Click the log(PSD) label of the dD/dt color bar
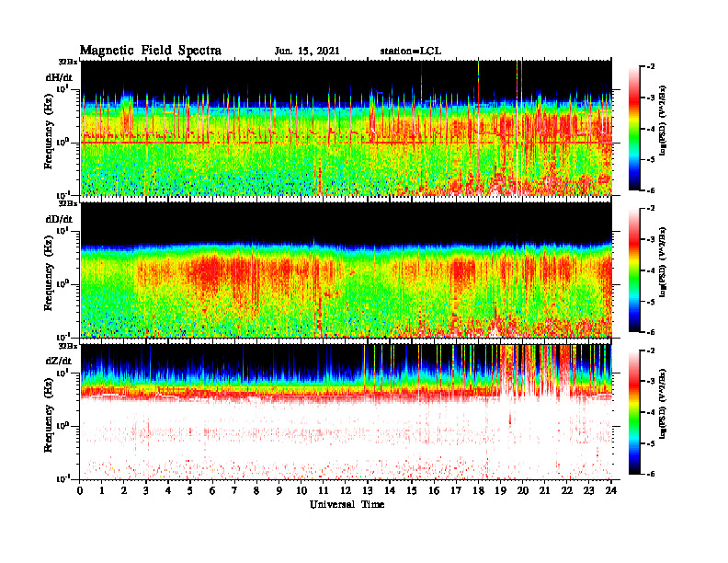 663,261
